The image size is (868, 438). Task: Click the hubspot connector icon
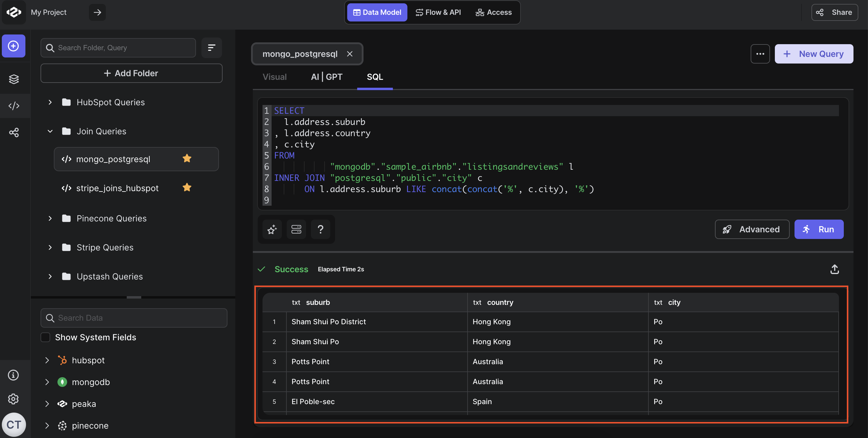point(62,360)
